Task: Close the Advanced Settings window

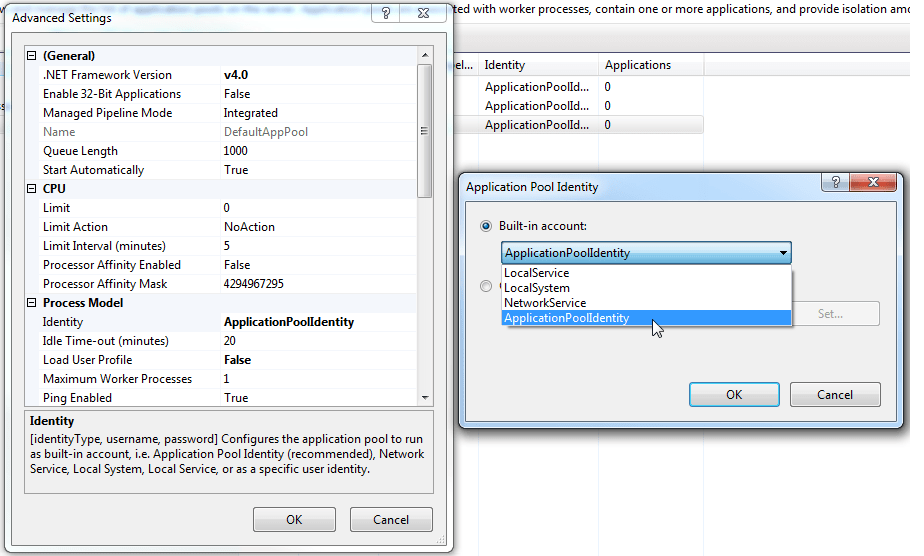Action: click(423, 13)
